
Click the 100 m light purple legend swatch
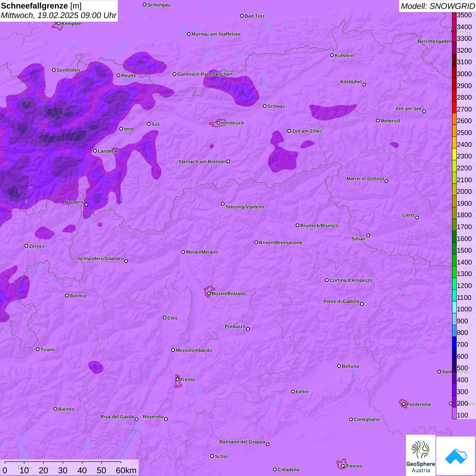pos(454,413)
